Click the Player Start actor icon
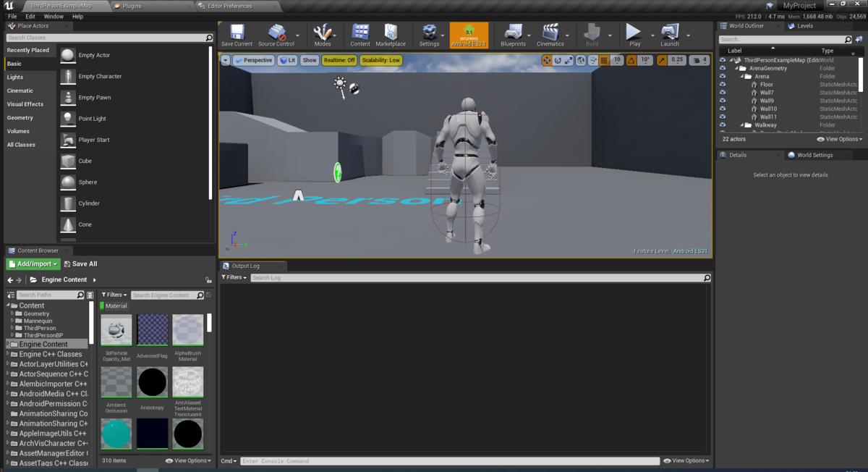Viewport: 868px width, 472px height. click(x=68, y=140)
